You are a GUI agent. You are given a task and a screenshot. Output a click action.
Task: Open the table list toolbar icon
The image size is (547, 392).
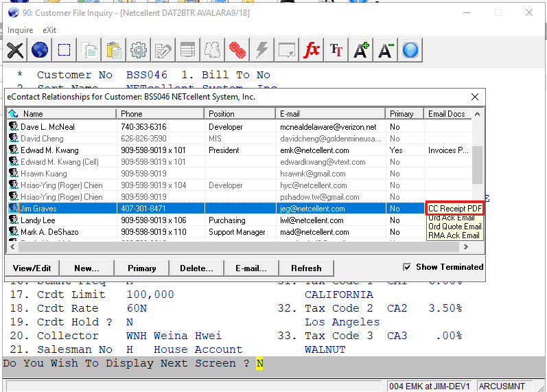[x=187, y=50]
